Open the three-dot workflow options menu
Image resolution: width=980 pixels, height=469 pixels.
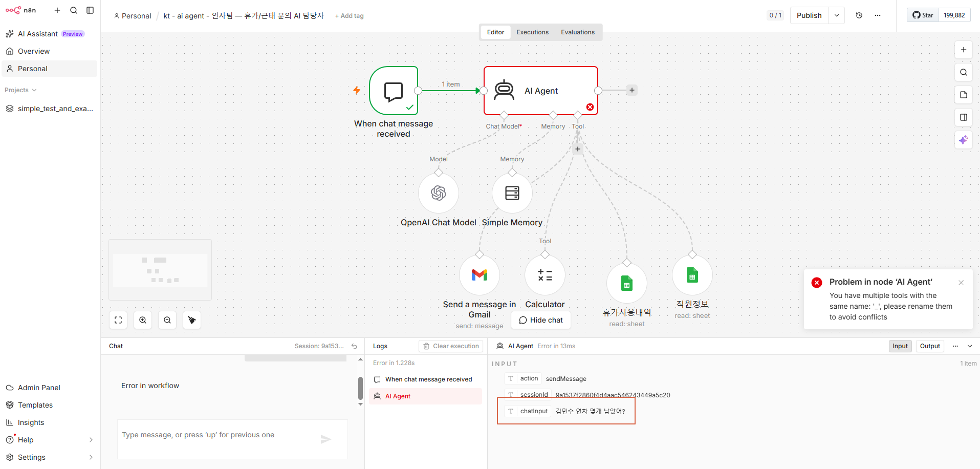click(878, 15)
